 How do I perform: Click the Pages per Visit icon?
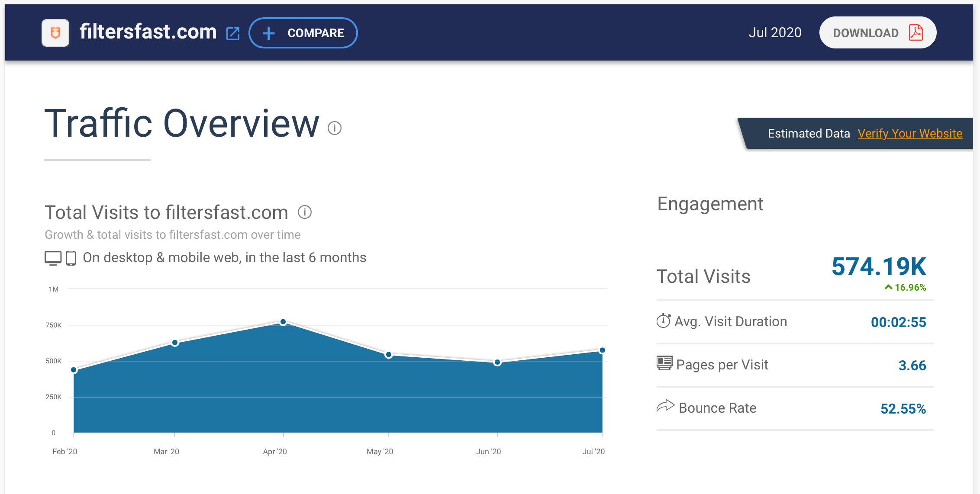pyautogui.click(x=664, y=363)
